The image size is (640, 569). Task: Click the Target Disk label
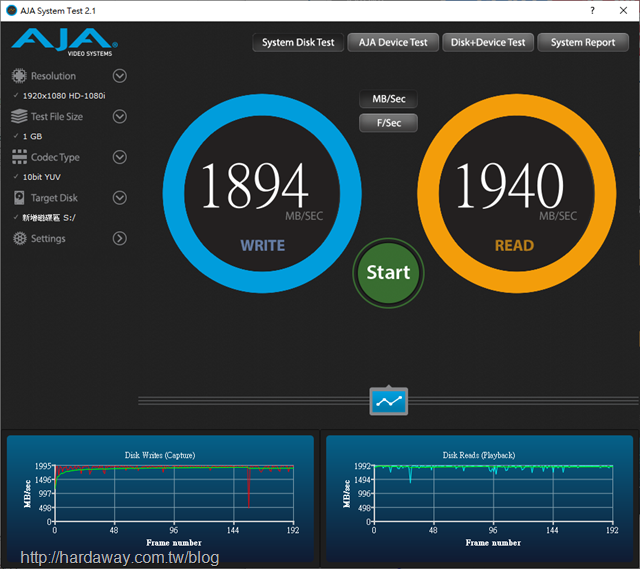[x=54, y=198]
